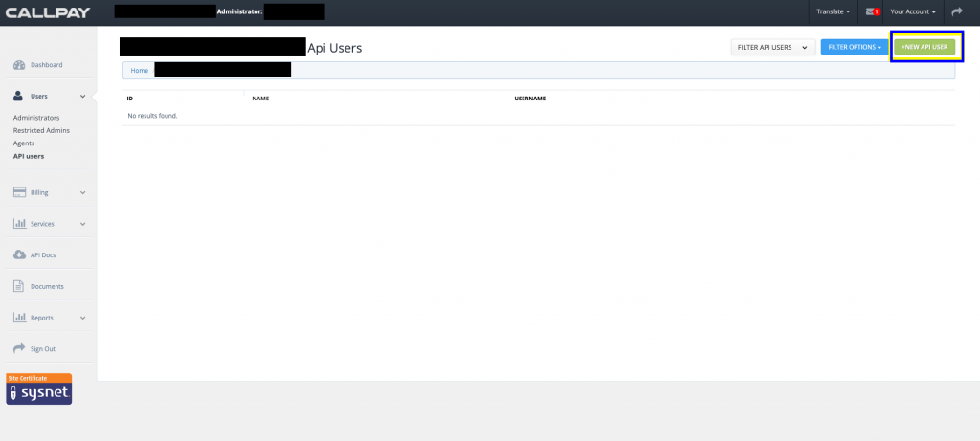980x441 pixels.
Task: Click the Documents page icon
Action: pyautogui.click(x=19, y=286)
